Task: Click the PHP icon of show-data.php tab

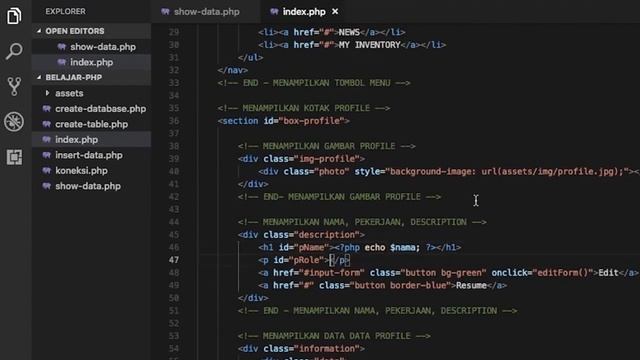Action: click(165, 11)
